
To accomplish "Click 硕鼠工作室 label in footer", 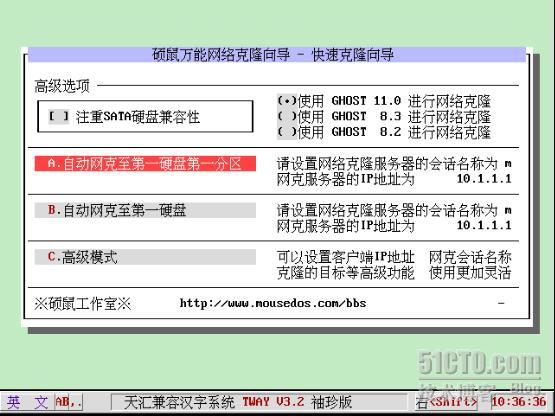I will point(83,304).
